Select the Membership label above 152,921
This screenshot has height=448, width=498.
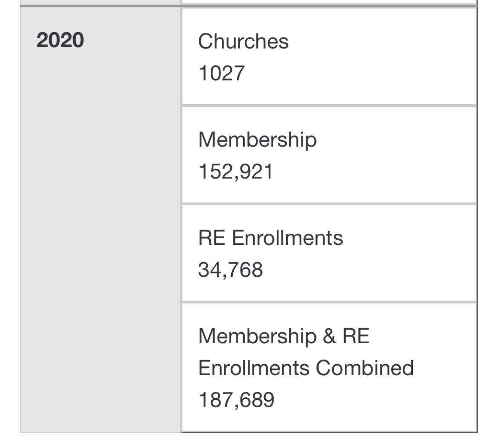coord(257,140)
